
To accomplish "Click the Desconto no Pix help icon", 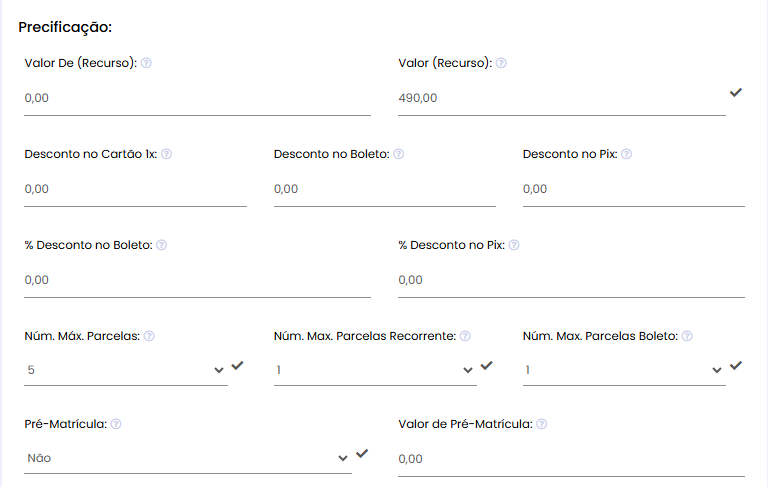I will [626, 154].
